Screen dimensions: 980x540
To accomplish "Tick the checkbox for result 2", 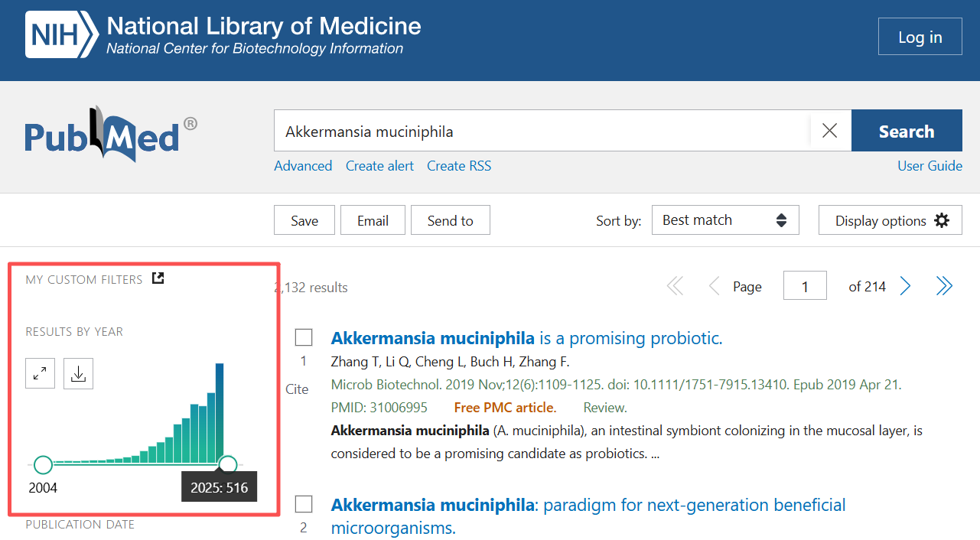I will pos(304,504).
